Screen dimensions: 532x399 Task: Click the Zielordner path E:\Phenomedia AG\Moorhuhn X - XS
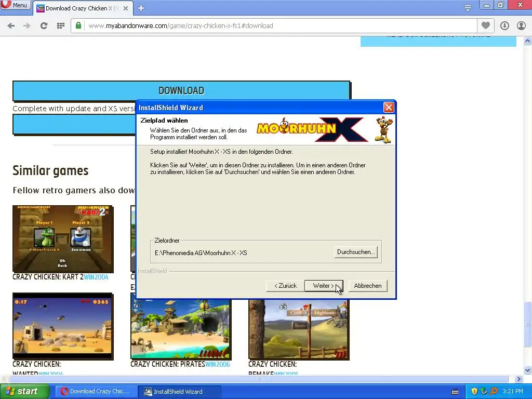point(201,253)
